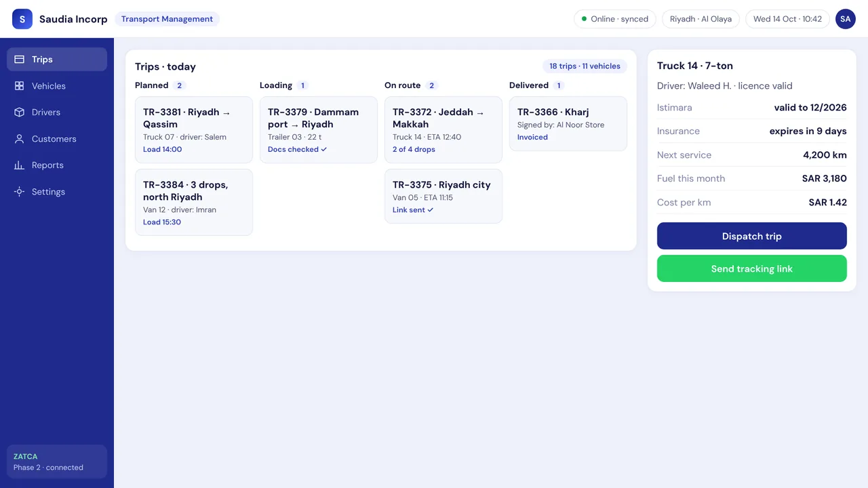Viewport: 868px width, 488px height.
Task: Click the Istimara valid to 12/2026 value
Action: [810, 108]
